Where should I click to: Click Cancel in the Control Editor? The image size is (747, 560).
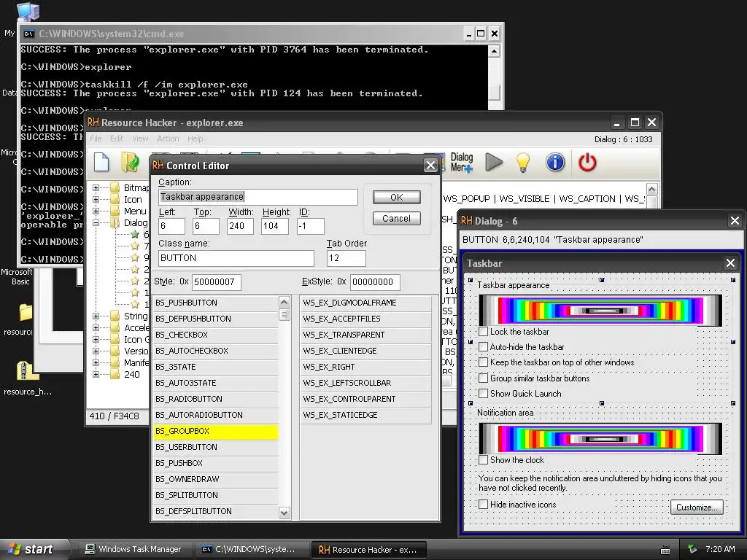point(396,219)
